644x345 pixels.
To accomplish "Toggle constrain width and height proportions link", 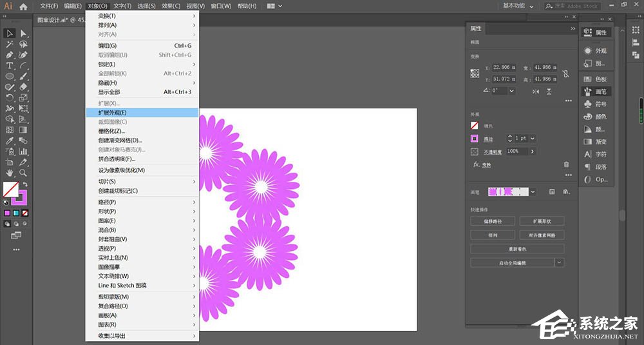I will [x=565, y=74].
